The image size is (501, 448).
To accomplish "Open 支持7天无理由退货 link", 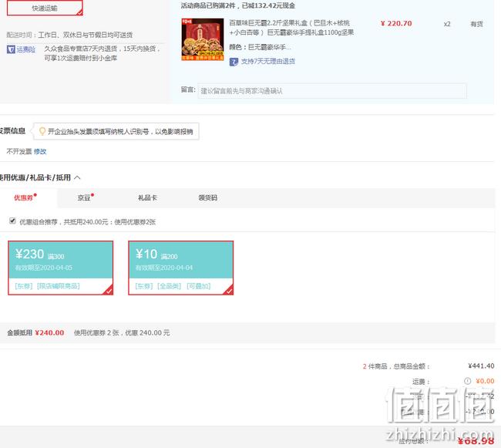I will click(267, 62).
